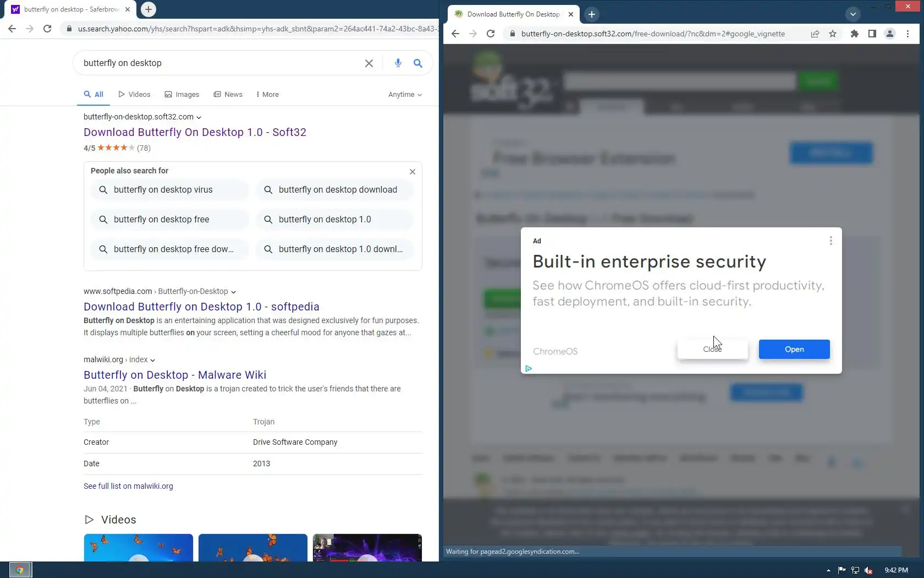Screen dimensions: 924x578
Task: Search 'butterfly on desktop free' suggestion
Action: tap(169, 220)
